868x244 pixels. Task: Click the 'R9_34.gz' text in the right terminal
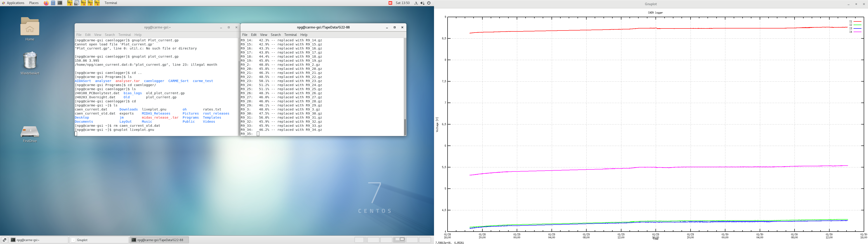coord(314,130)
